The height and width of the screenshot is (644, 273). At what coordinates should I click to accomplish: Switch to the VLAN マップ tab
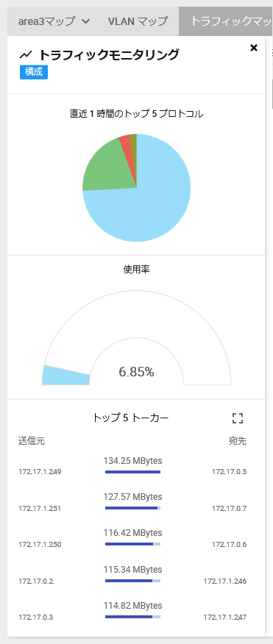pyautogui.click(x=138, y=21)
